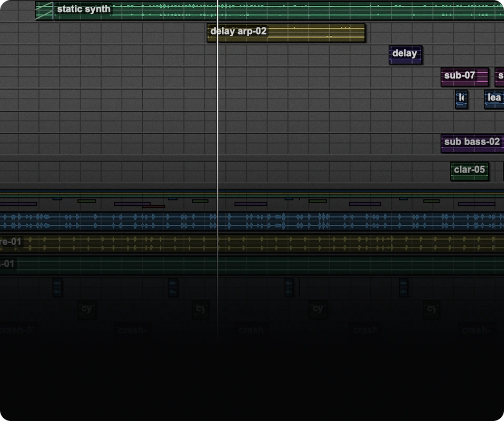Select the yellow "delay arp-02" clip
The image size is (504, 421).
coord(286,33)
